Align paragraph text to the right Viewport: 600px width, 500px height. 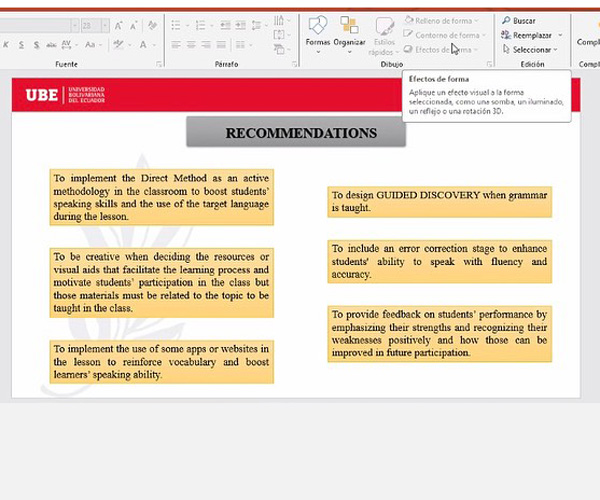click(x=206, y=45)
